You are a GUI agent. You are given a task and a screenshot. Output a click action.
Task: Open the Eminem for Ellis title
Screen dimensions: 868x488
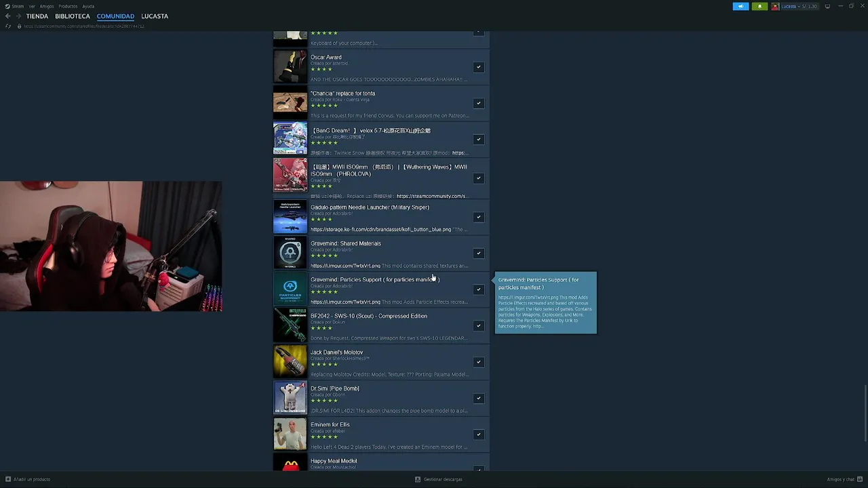click(x=330, y=425)
